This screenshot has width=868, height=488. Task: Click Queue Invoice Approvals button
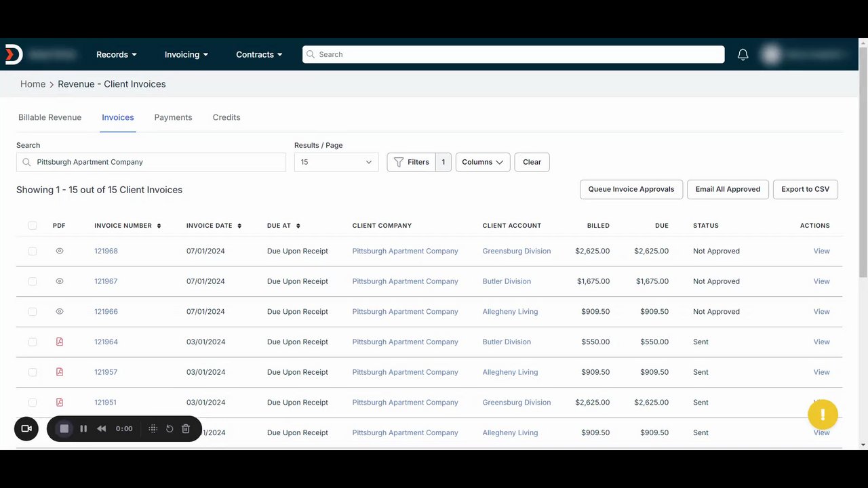click(x=631, y=189)
